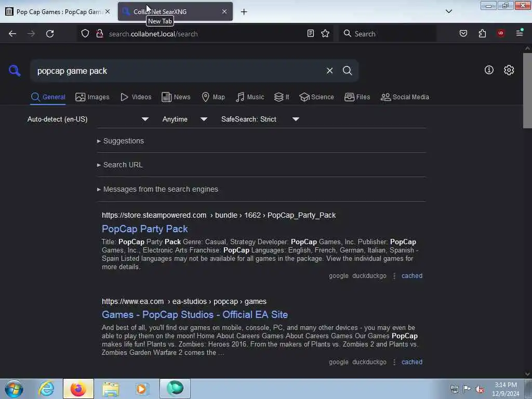Open the Windows Start menu
Image resolution: width=532 pixels, height=399 pixels.
[x=14, y=389]
